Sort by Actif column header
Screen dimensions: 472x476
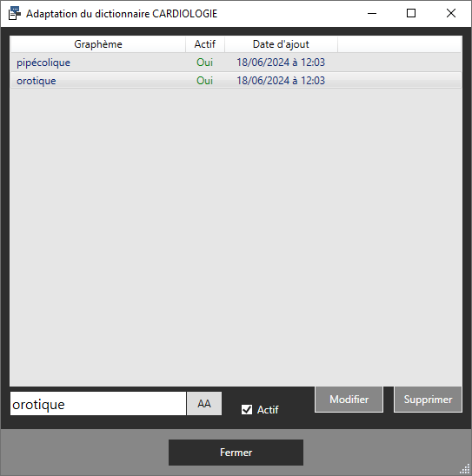(x=205, y=44)
